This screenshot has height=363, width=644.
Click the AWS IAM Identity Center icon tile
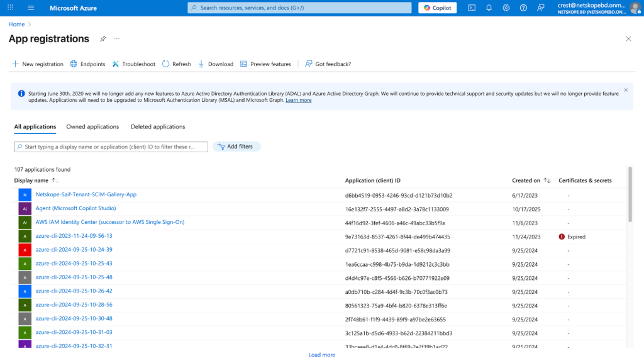[x=25, y=223]
